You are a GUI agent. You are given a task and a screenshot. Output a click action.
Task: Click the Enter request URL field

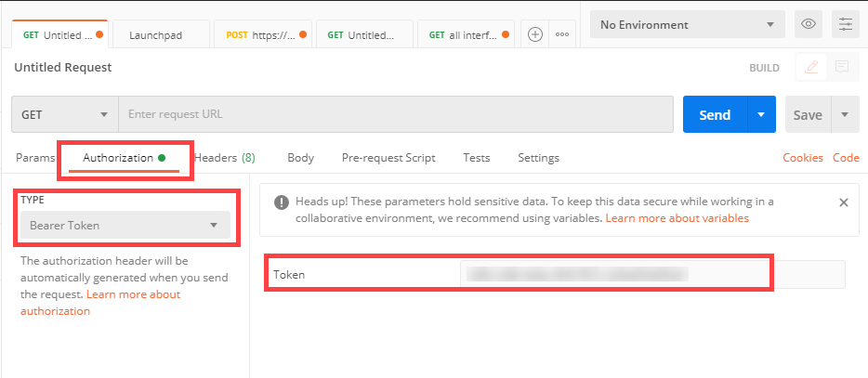[396, 114]
